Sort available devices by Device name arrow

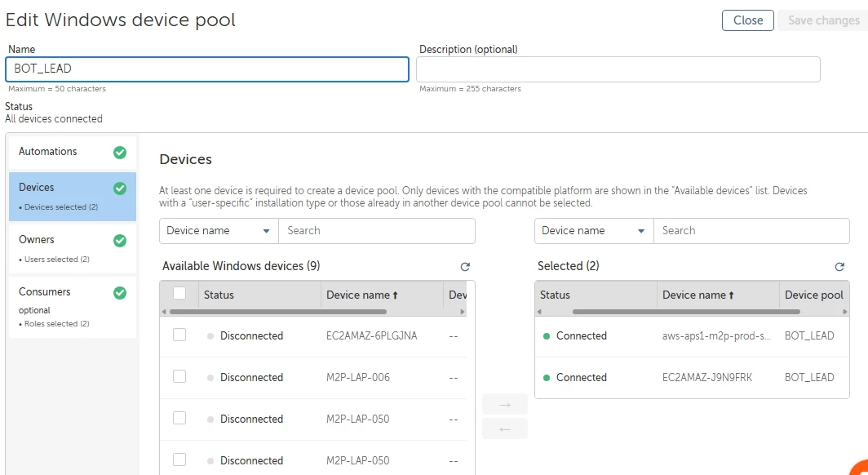[x=396, y=295]
